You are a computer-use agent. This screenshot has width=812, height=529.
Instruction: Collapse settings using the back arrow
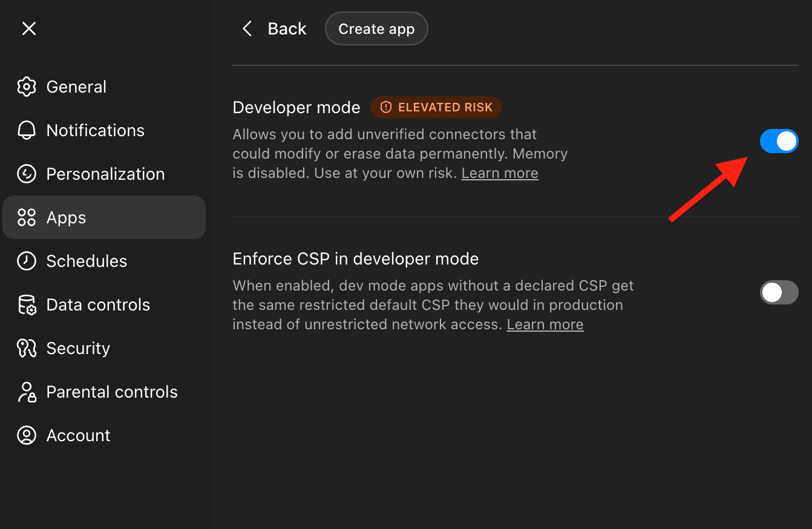coord(247,28)
